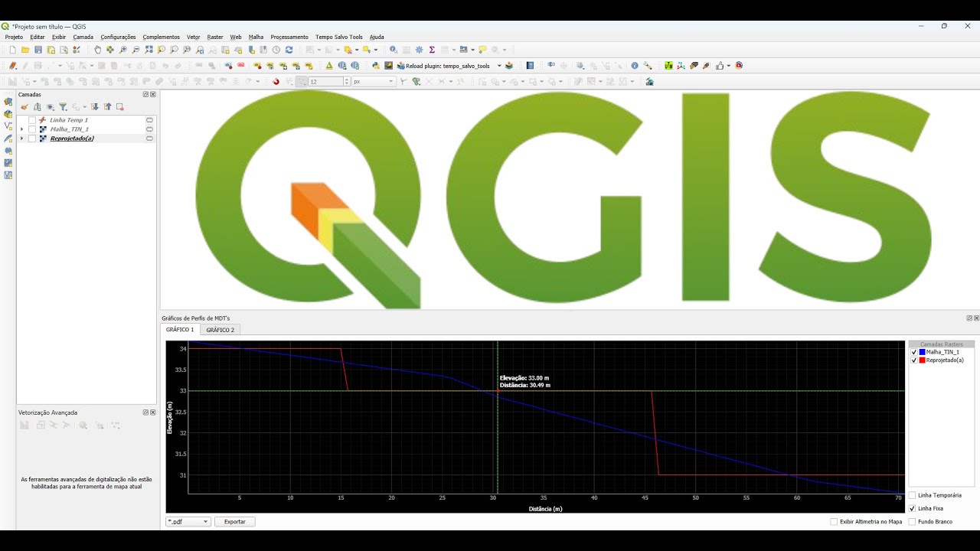
Task: Activate the Zoom Out magnifier tool
Action: coord(136,50)
